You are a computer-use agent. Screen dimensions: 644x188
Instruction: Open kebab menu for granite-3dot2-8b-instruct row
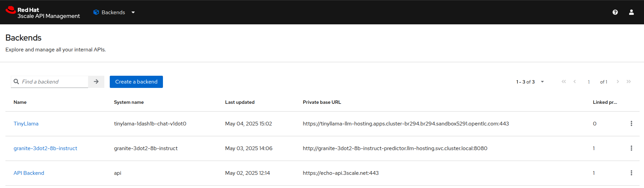[x=631, y=148]
